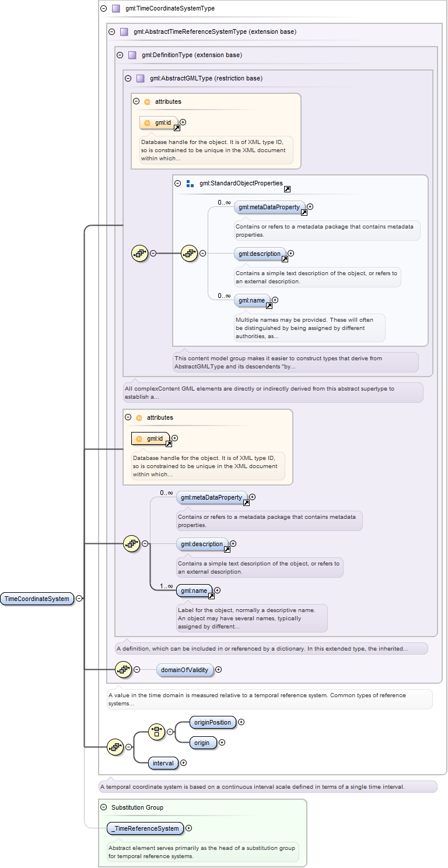Expand gml:description inside StandardObjectProperties
The image size is (448, 868).
tap(290, 254)
